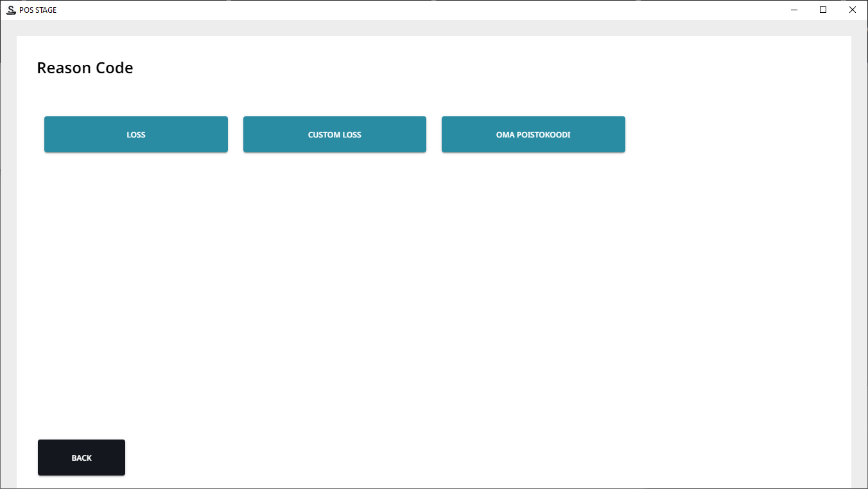868x489 pixels.
Task: Go back with the BACK button
Action: pos(82,458)
